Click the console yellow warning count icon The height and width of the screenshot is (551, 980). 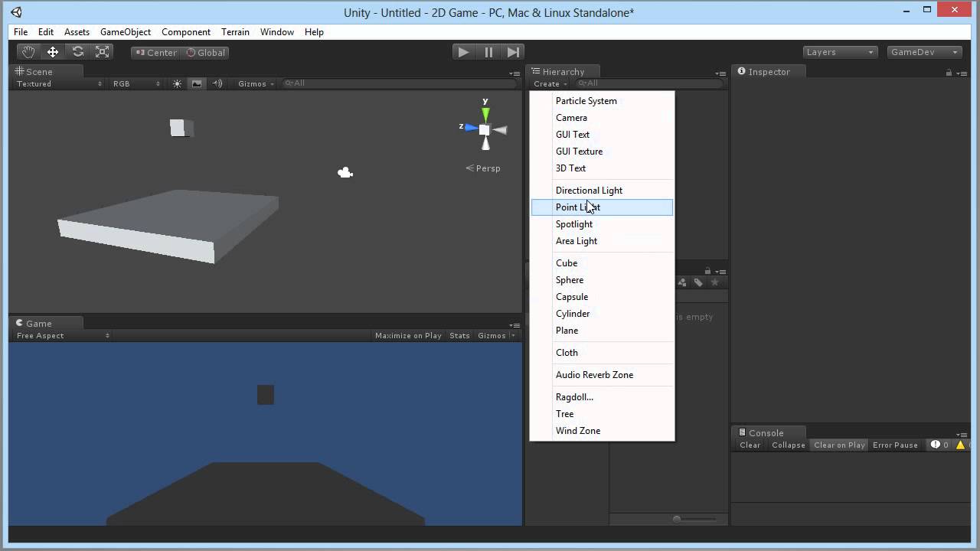click(961, 445)
